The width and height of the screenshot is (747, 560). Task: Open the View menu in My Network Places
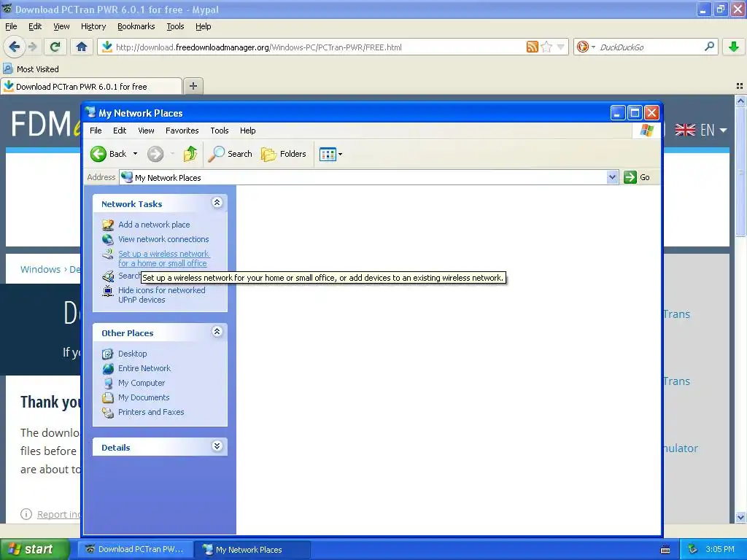(x=146, y=131)
